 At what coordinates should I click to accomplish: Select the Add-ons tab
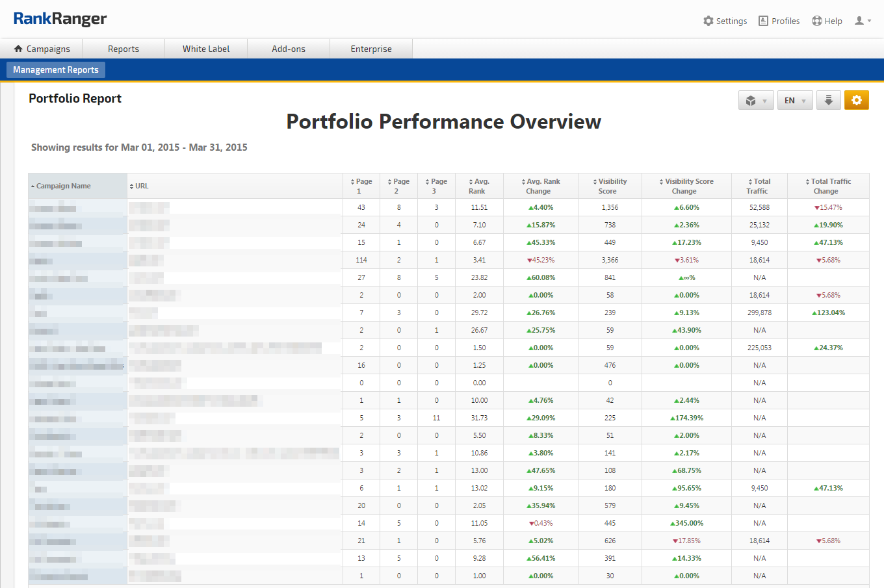click(x=289, y=49)
